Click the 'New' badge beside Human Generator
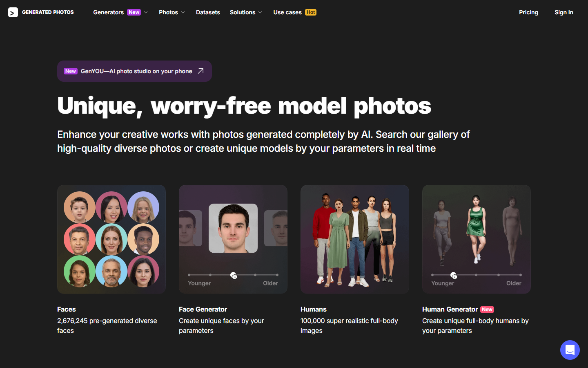 click(487, 310)
